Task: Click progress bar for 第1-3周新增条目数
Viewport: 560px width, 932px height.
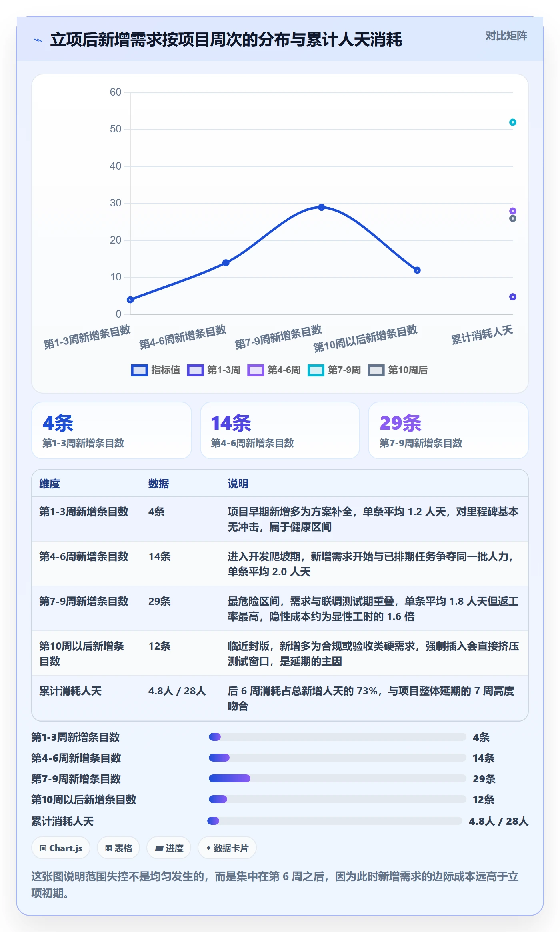Action: tap(338, 737)
